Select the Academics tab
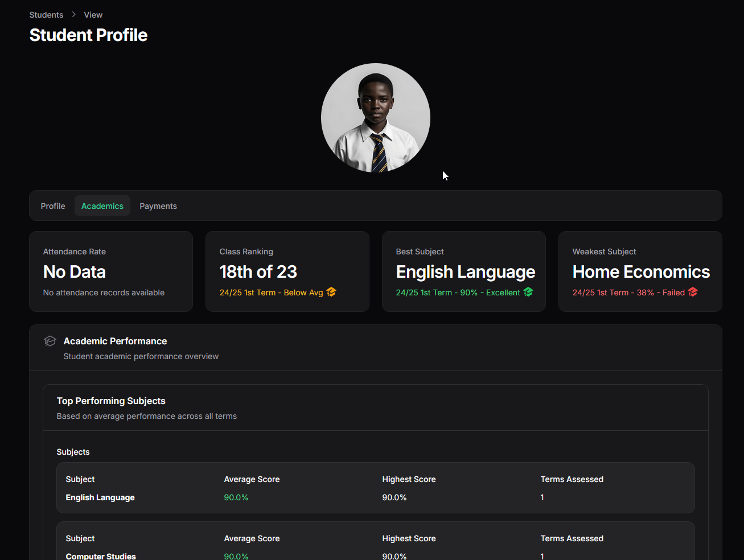Image resolution: width=744 pixels, height=560 pixels. pyautogui.click(x=102, y=206)
